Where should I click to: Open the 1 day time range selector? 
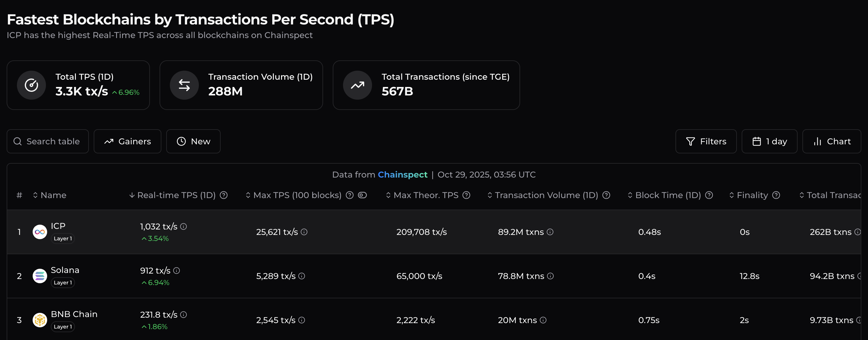(769, 141)
